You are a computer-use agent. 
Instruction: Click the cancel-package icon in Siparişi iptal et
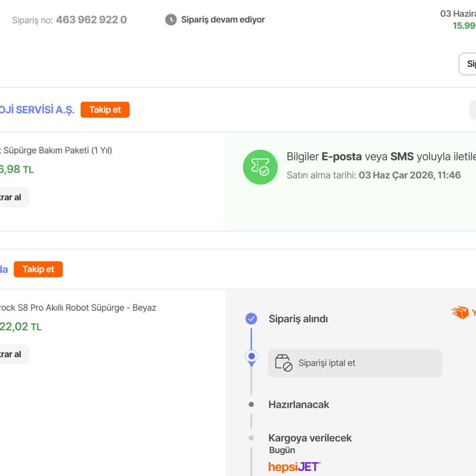coord(283,363)
